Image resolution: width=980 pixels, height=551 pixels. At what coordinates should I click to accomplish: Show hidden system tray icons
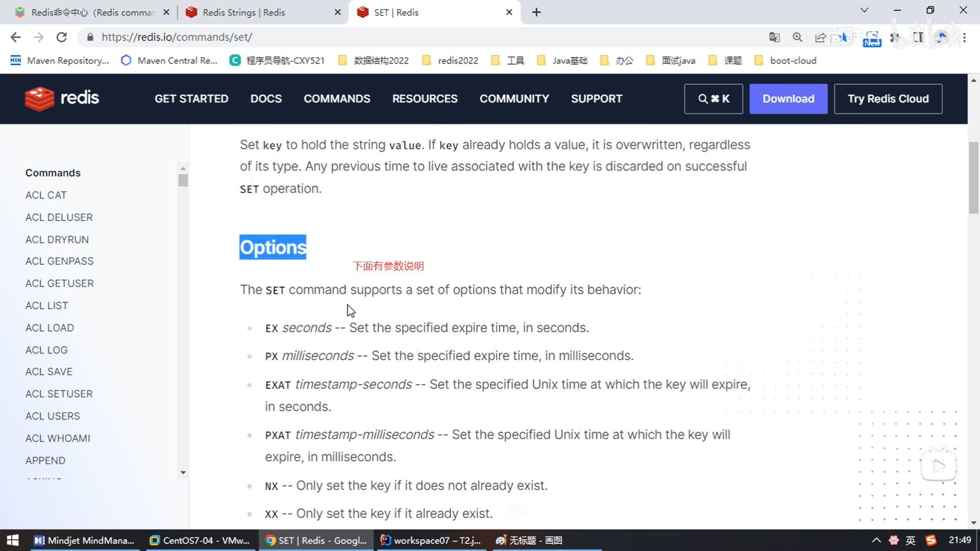coord(876,540)
